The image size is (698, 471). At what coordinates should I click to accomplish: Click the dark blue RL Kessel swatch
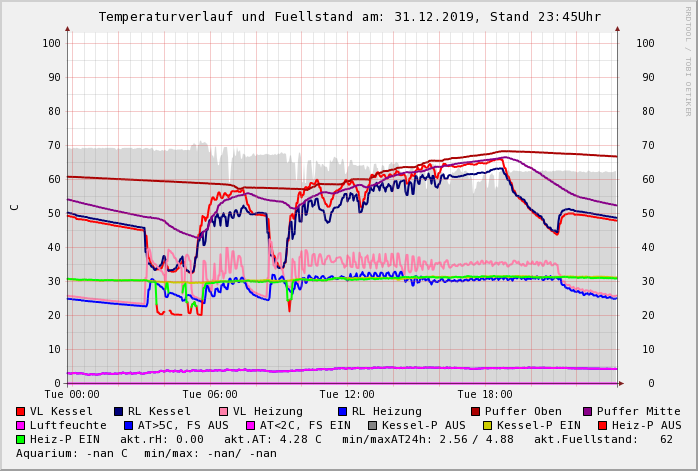[118, 411]
